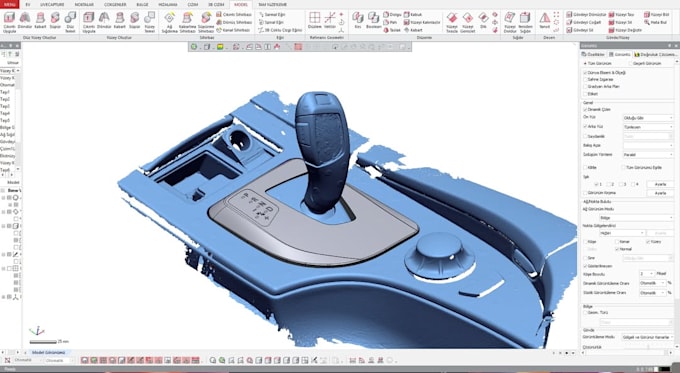Open the Ağ Görünüm Modu dropdown
This screenshot has height=373, width=680.
tap(636, 218)
